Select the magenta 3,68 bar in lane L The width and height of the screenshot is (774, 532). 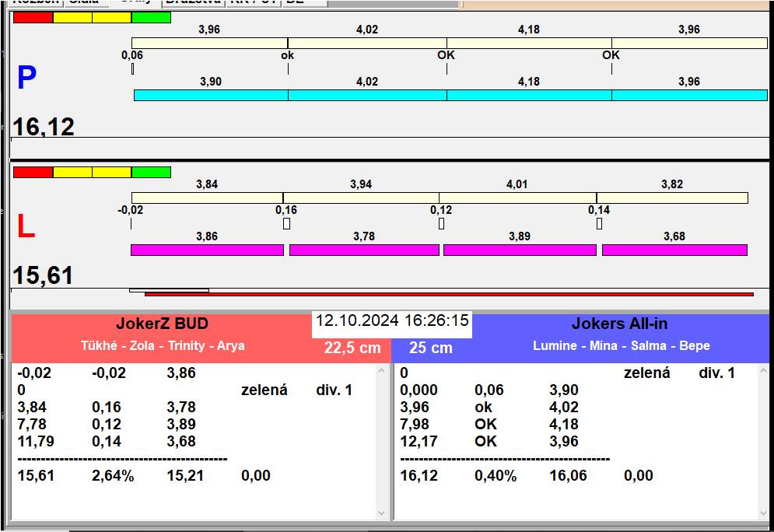coord(674,250)
